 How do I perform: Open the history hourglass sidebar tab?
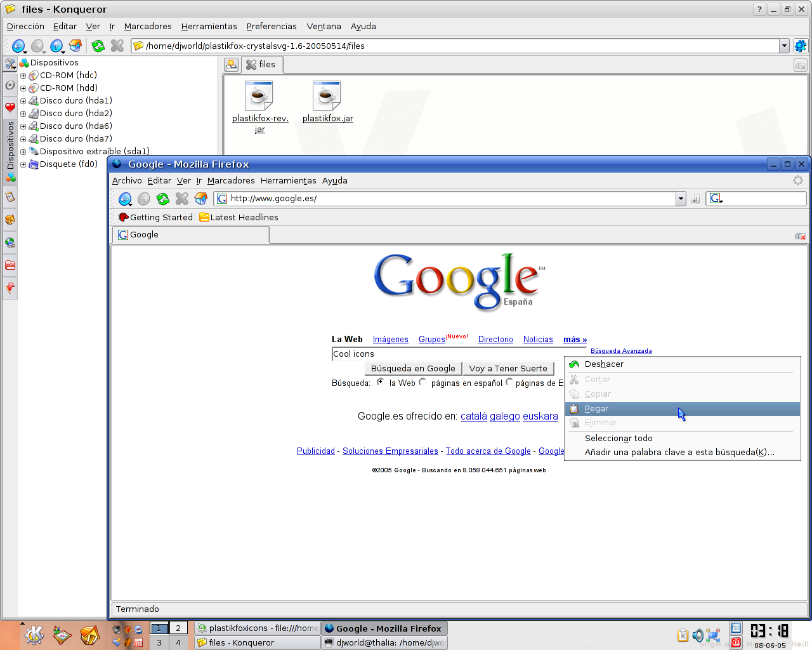click(10, 197)
